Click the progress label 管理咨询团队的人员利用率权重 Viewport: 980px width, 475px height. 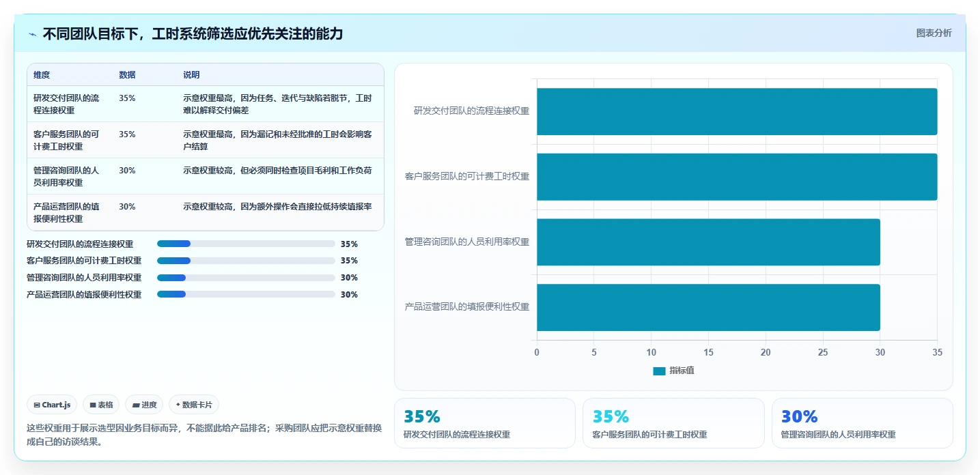pos(84,278)
